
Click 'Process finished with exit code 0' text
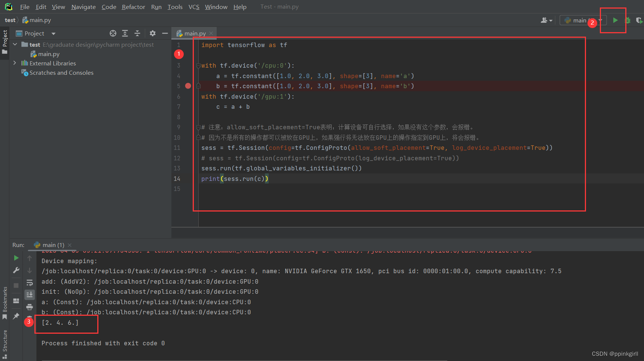pos(103,343)
